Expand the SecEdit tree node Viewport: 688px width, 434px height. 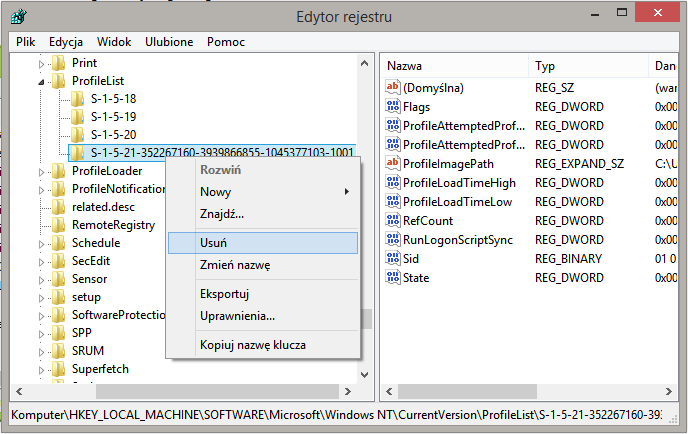coord(41,262)
